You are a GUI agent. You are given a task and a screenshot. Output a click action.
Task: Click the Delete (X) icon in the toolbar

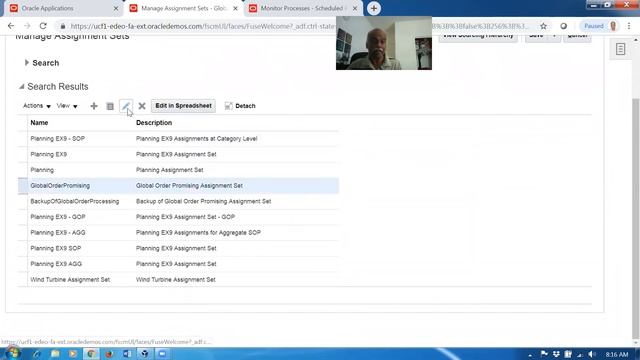(x=142, y=106)
